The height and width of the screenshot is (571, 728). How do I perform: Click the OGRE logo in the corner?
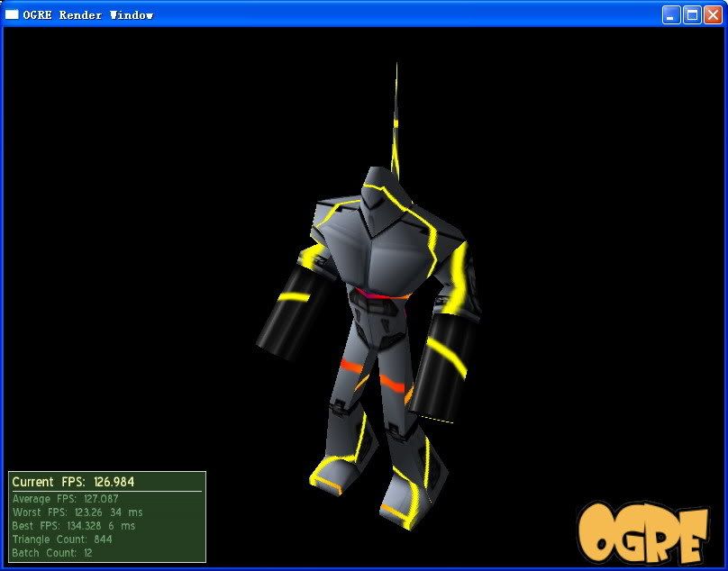[645, 532]
